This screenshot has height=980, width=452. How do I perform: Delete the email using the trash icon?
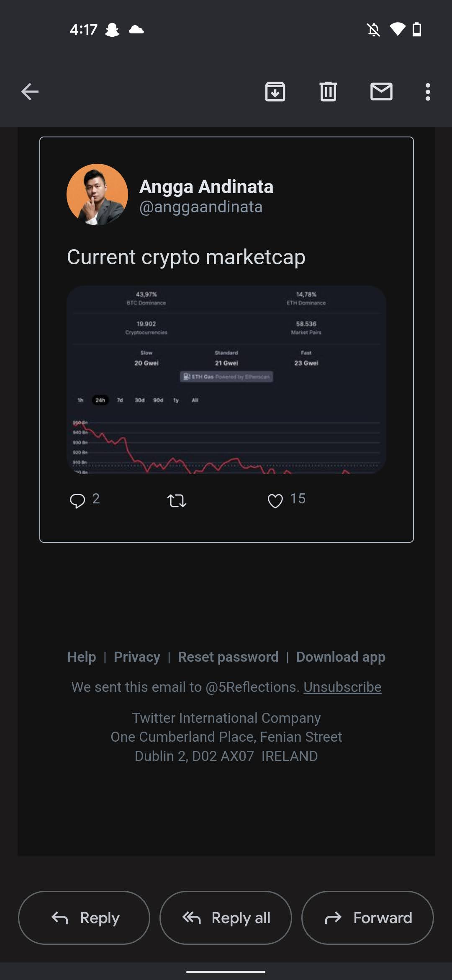(328, 92)
